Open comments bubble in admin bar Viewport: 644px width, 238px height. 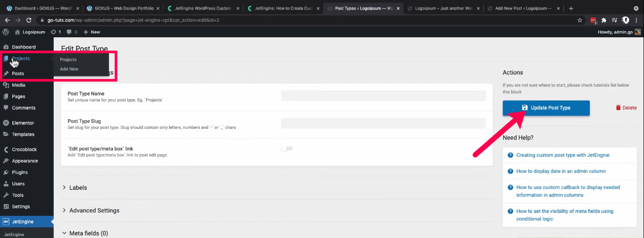point(72,32)
